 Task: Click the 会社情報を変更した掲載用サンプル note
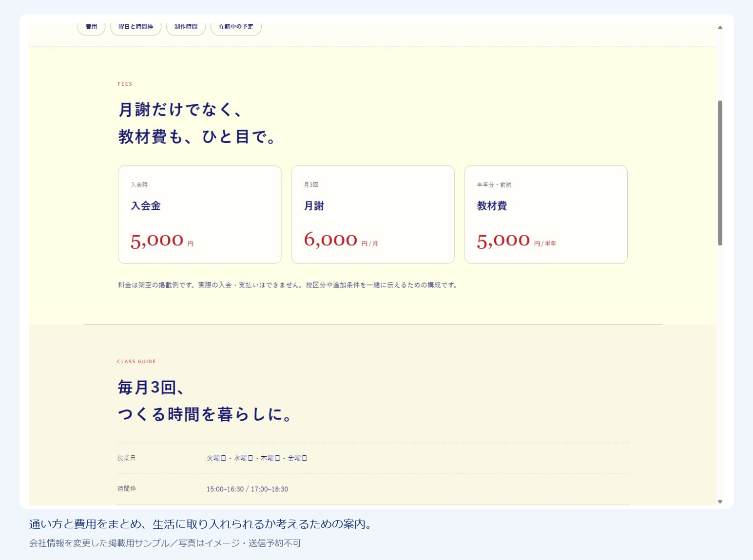165,543
